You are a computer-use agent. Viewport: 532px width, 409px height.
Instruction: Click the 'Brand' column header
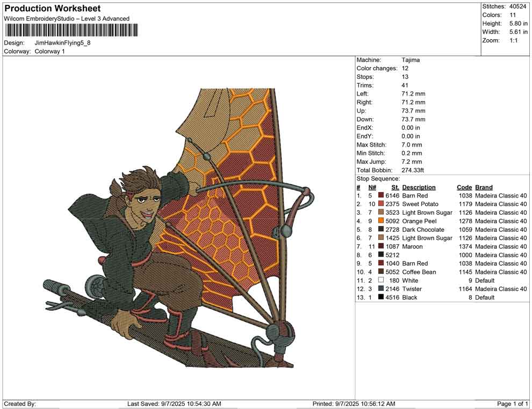click(484, 187)
